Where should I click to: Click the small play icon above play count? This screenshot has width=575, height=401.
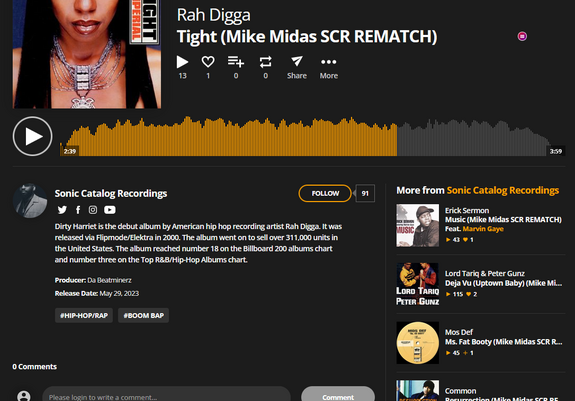(182, 62)
